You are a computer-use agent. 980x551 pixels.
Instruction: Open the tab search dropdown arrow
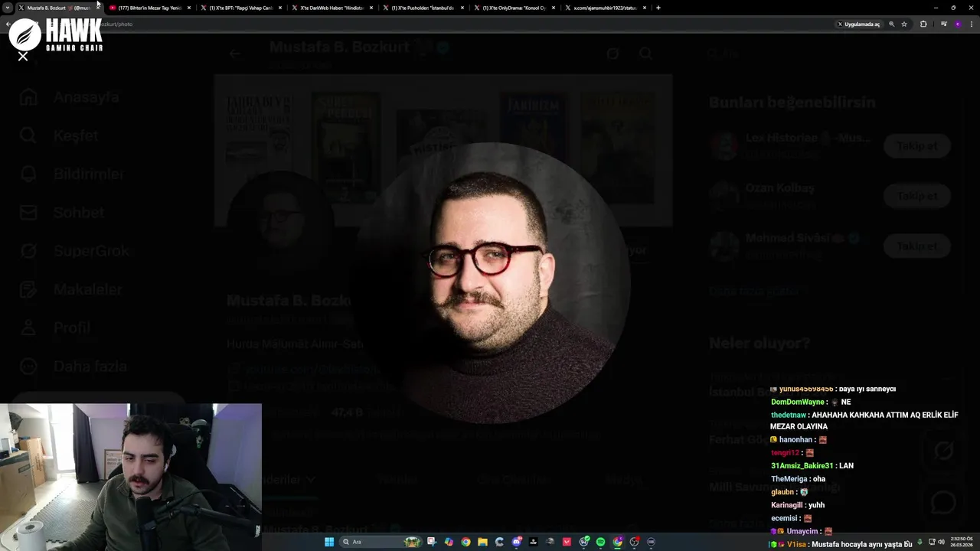pyautogui.click(x=8, y=8)
